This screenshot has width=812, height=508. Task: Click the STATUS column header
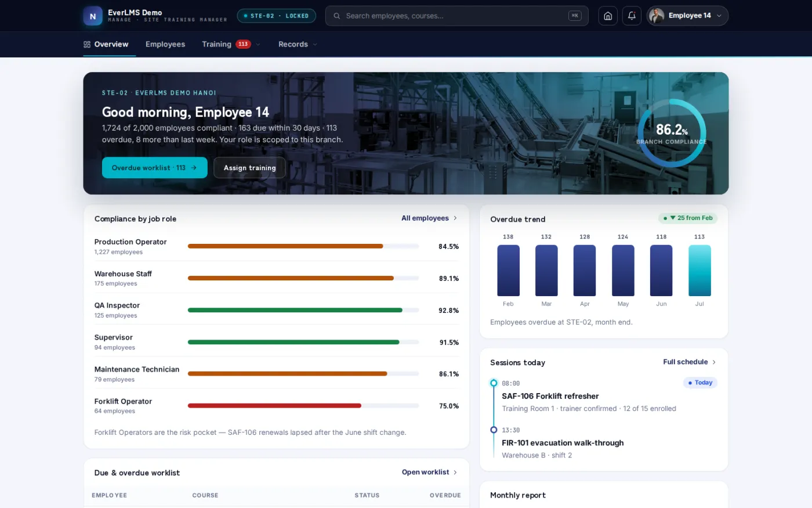coord(367,495)
